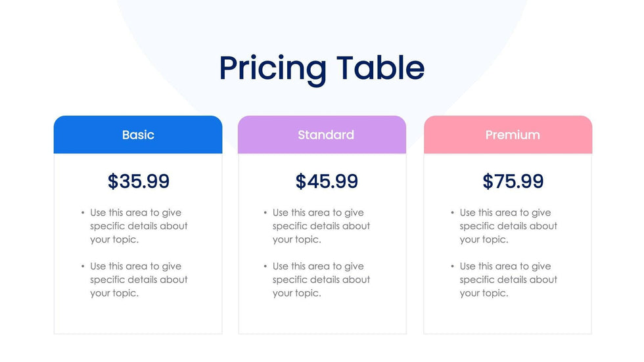Select the first bullet text in Basic card

click(139, 226)
